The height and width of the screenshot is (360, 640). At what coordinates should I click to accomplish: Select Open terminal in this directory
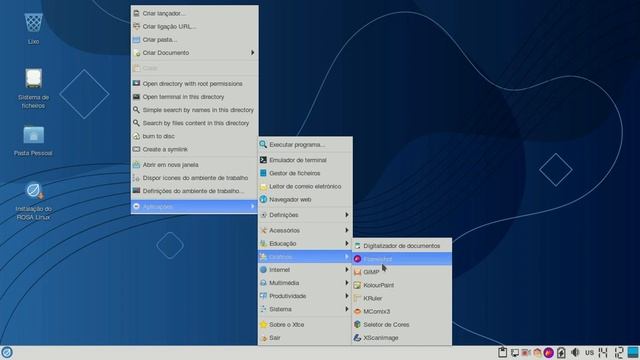195,97
